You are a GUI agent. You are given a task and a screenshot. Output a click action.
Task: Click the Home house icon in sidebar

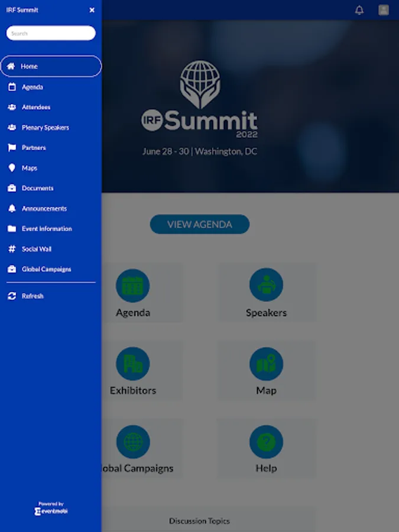pos(11,66)
